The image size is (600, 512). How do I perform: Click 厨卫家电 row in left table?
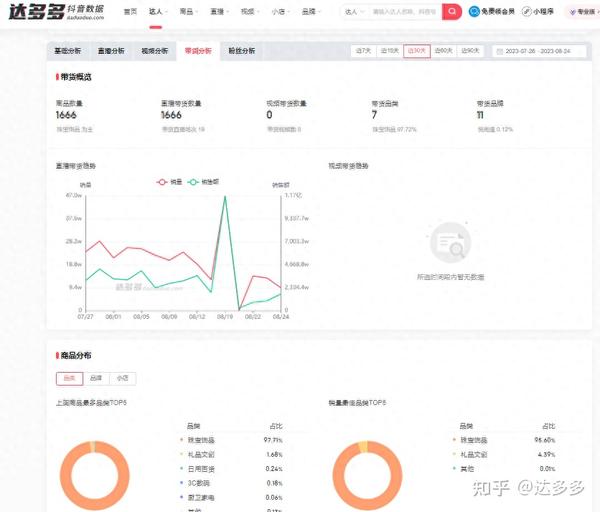pyautogui.click(x=231, y=497)
